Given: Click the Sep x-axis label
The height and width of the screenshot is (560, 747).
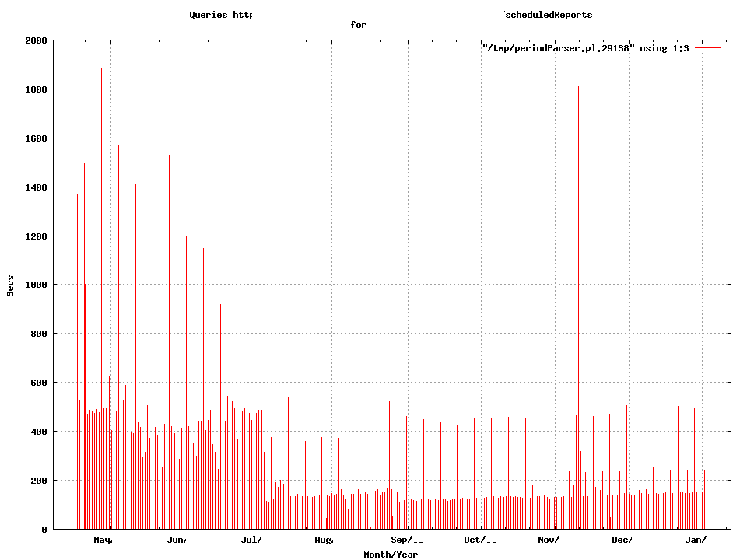Looking at the screenshot, I should (407, 540).
